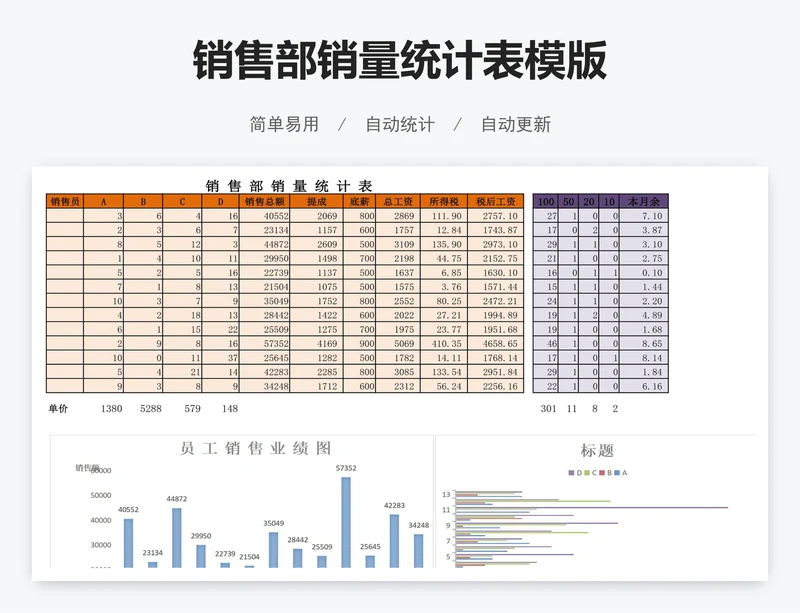Click table cell with sales total 40552
This screenshot has width=800, height=613.
[x=264, y=216]
